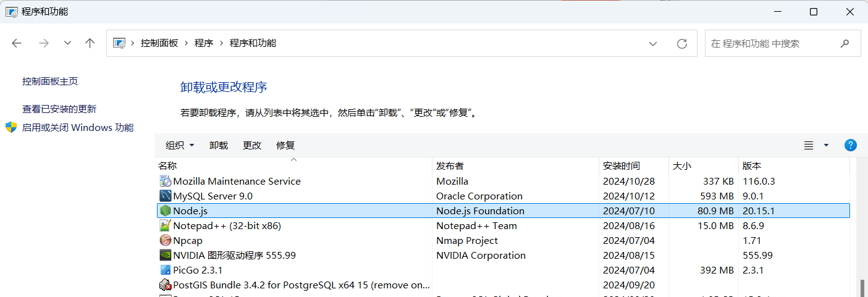Select Notepad++ (32-bit x86) name
Viewport: 868px width, 297px height.
[x=227, y=226]
